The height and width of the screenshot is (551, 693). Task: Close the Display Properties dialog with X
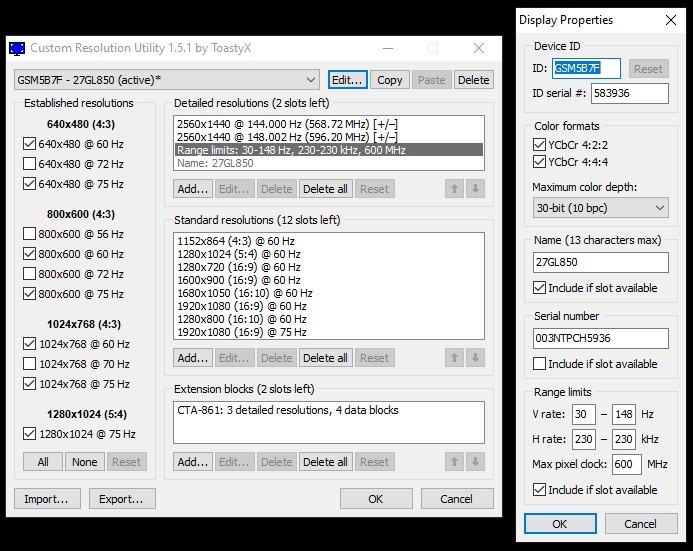[x=671, y=20]
